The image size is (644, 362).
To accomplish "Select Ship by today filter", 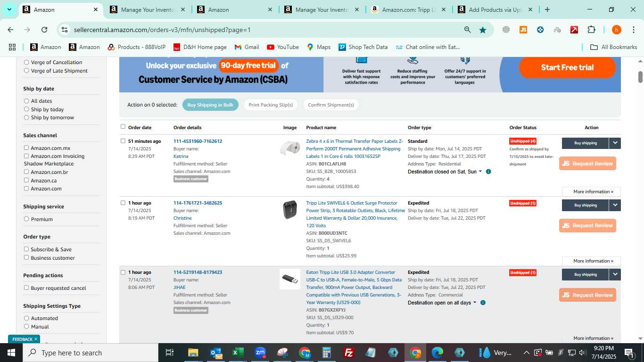I will pos(26,109).
